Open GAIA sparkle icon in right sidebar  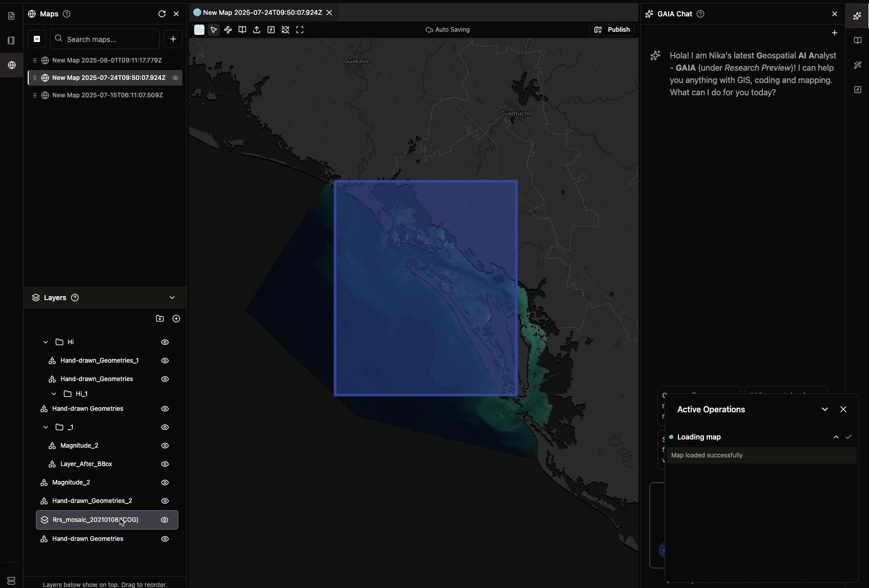point(857,16)
